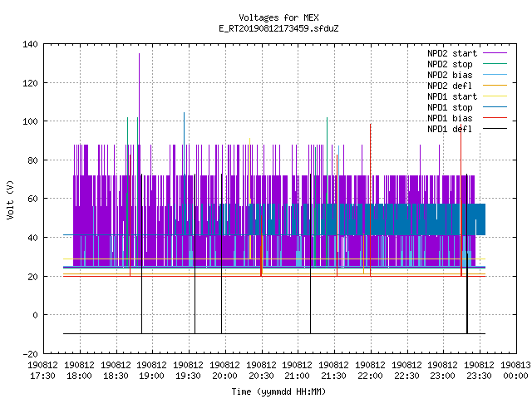This screenshot has width=532, height=399.
Task: Click the flat black NPD1 defl line at -10 V
Action: pyautogui.click(x=274, y=334)
